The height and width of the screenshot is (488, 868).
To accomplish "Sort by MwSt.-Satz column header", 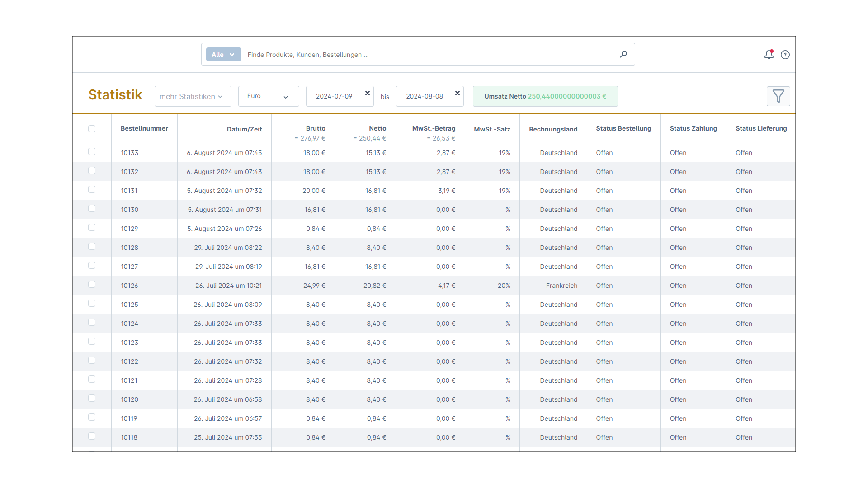I will [x=492, y=129].
